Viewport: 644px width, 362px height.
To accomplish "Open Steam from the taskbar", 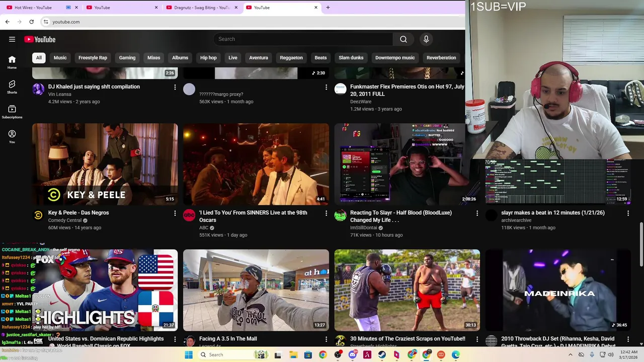I will 382,354.
